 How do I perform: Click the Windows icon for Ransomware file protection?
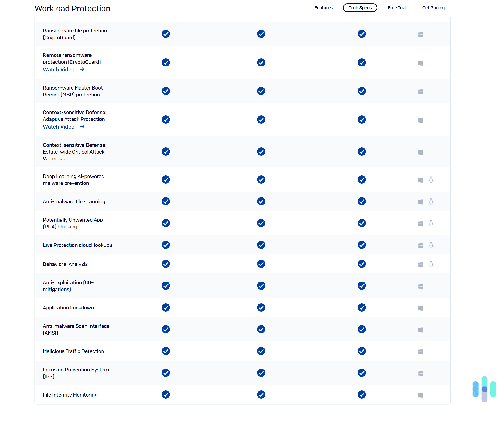(x=420, y=34)
